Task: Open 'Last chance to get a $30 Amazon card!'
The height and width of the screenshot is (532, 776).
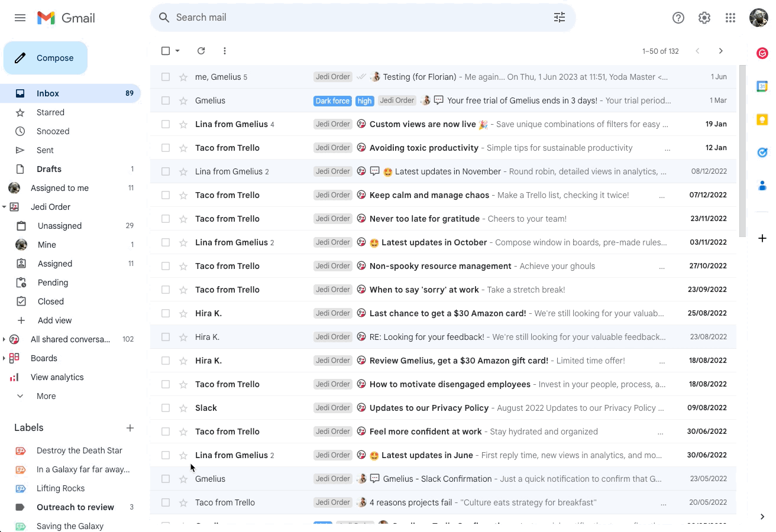Action: 444,313
